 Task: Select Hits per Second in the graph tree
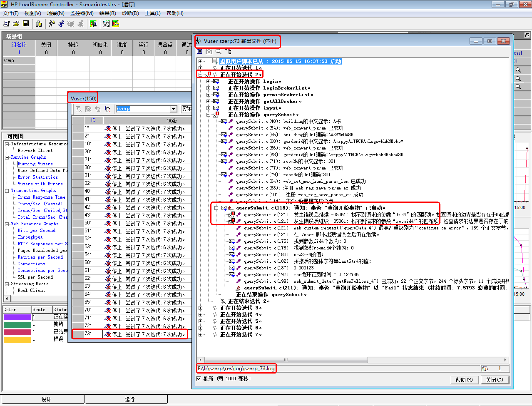coord(37,231)
